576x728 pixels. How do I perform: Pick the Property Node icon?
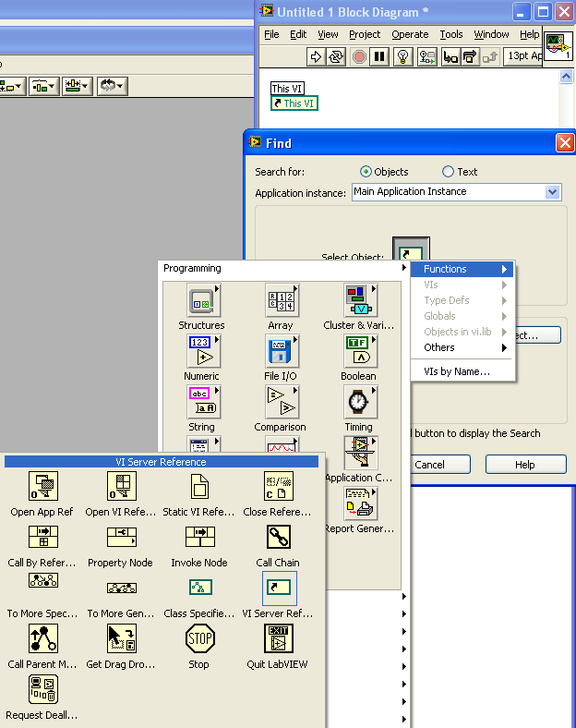tap(122, 537)
